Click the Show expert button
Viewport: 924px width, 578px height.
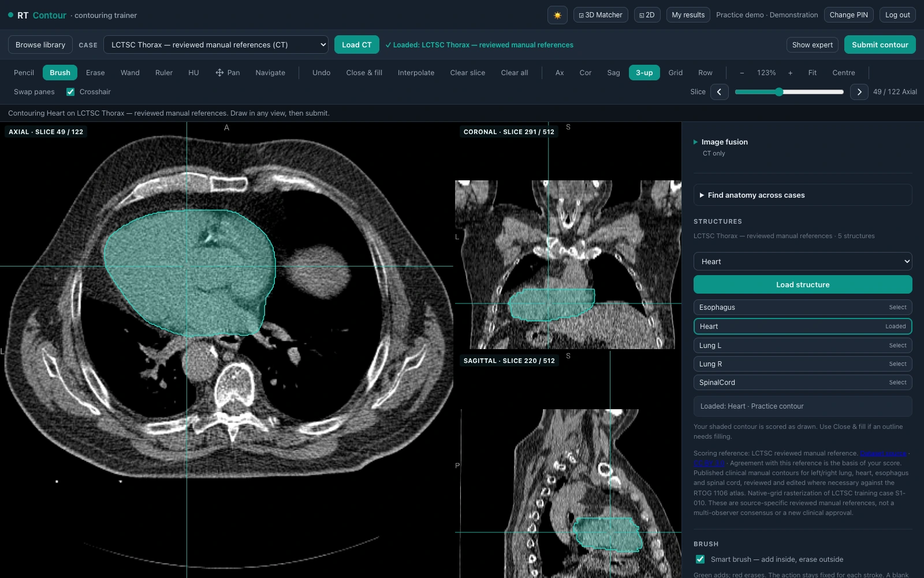pyautogui.click(x=813, y=45)
